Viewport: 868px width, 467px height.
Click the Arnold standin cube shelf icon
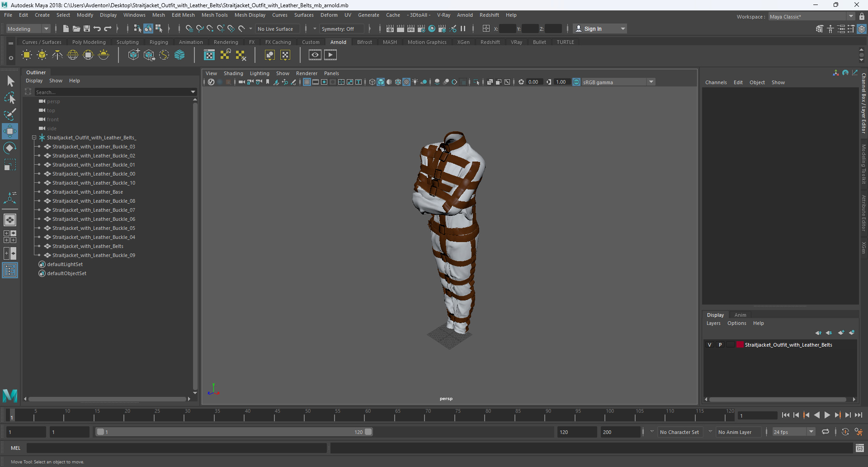coord(134,55)
